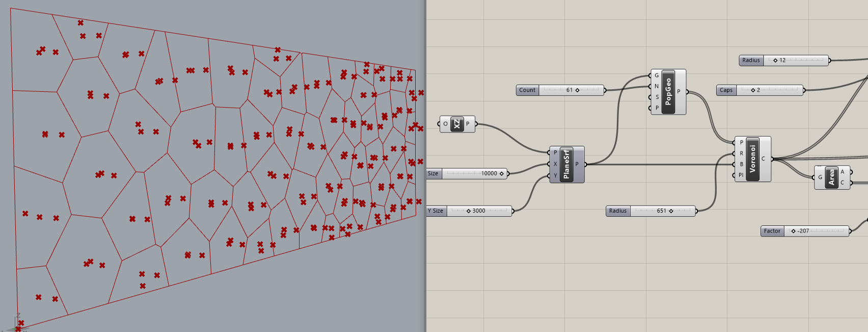Click the Y Size slider label
The width and height of the screenshot is (868, 332).
pyautogui.click(x=436, y=211)
